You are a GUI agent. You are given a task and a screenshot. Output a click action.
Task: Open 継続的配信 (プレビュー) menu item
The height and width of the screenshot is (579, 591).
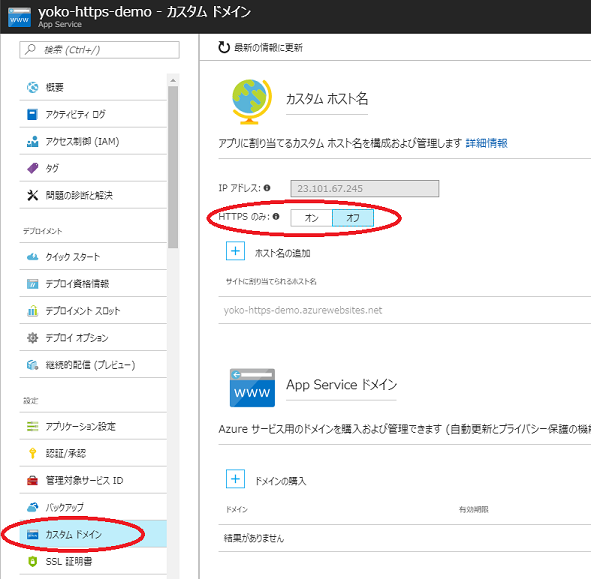[x=93, y=365]
